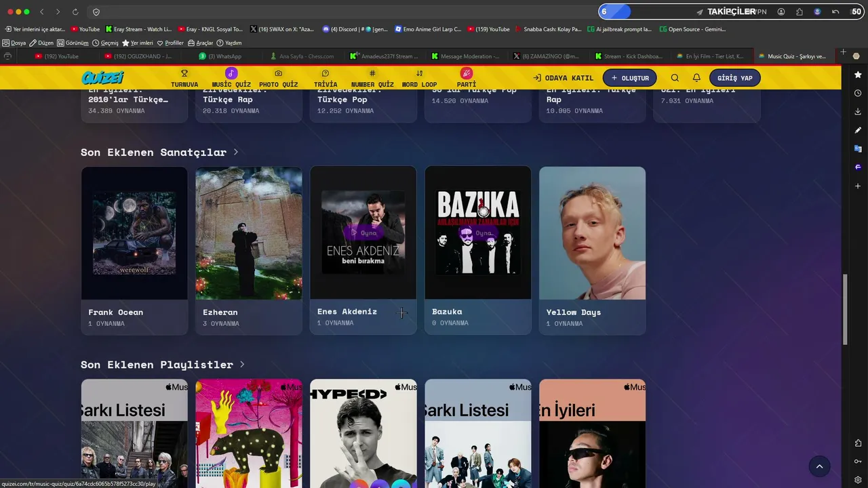Open the Dosya menu
This screenshot has width=868, height=488.
coord(14,43)
